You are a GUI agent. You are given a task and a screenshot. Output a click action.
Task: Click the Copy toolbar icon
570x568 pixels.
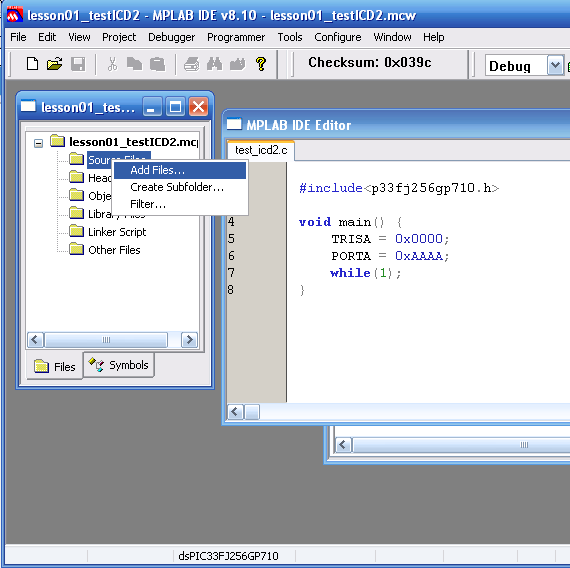(135, 64)
